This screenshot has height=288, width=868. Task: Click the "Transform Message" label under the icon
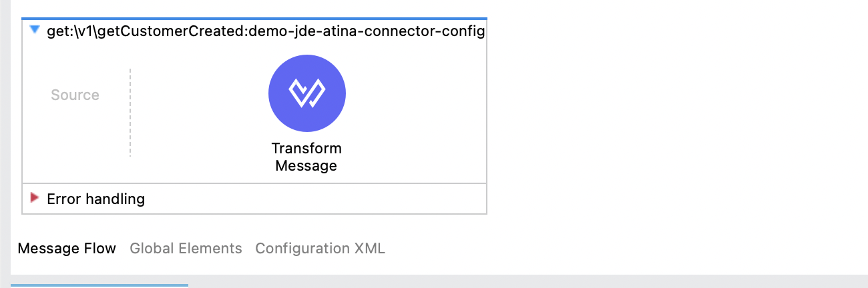pyautogui.click(x=306, y=157)
